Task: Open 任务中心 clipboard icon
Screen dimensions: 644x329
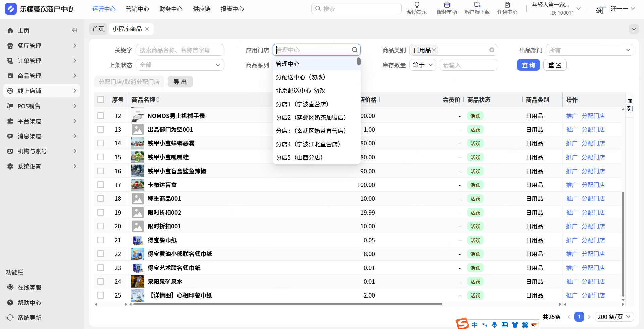Action: pos(507,5)
